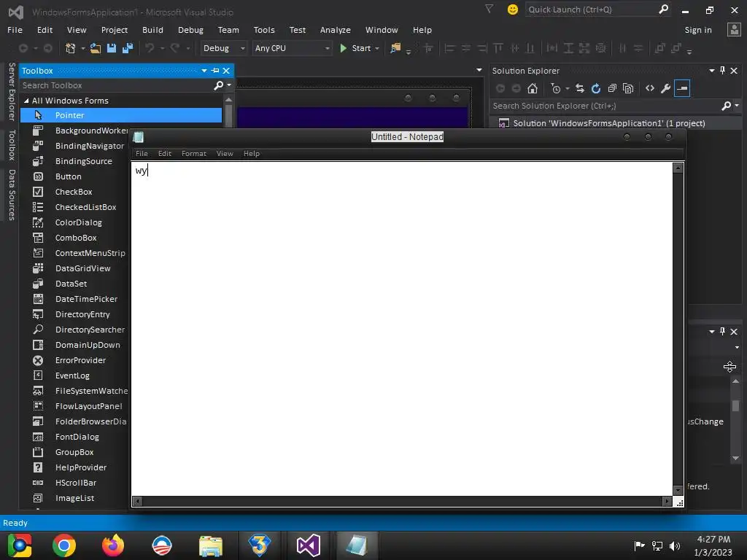This screenshot has width=747, height=560.
Task: Toggle auto-hide pin on Solution Explorer
Action: pyautogui.click(x=723, y=71)
